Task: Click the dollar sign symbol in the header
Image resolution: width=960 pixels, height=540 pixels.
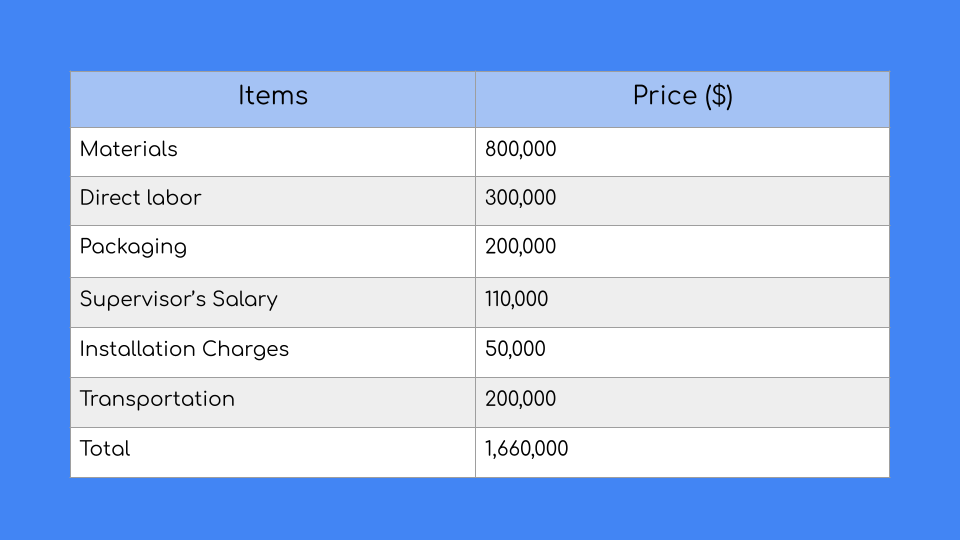Action: [718, 97]
